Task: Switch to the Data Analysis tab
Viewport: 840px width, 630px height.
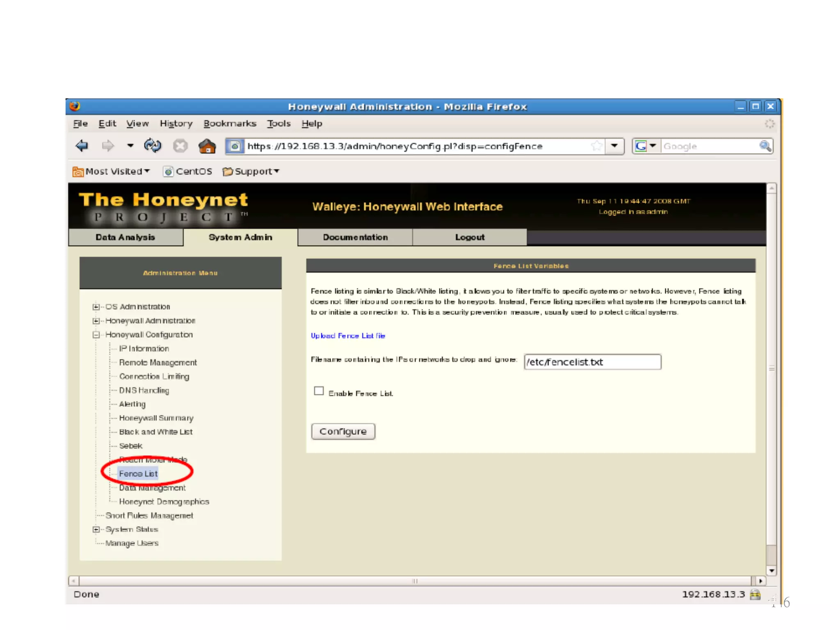Action: point(126,237)
